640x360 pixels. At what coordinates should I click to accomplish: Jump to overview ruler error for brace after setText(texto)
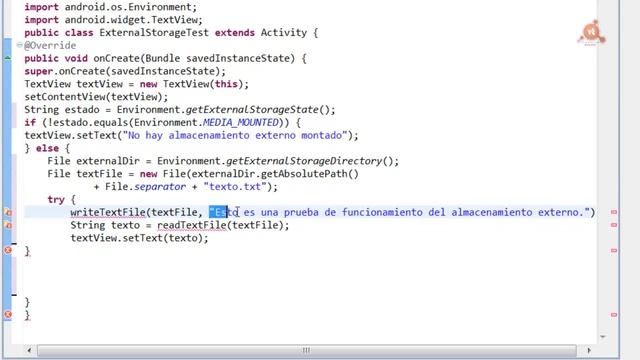614,250
